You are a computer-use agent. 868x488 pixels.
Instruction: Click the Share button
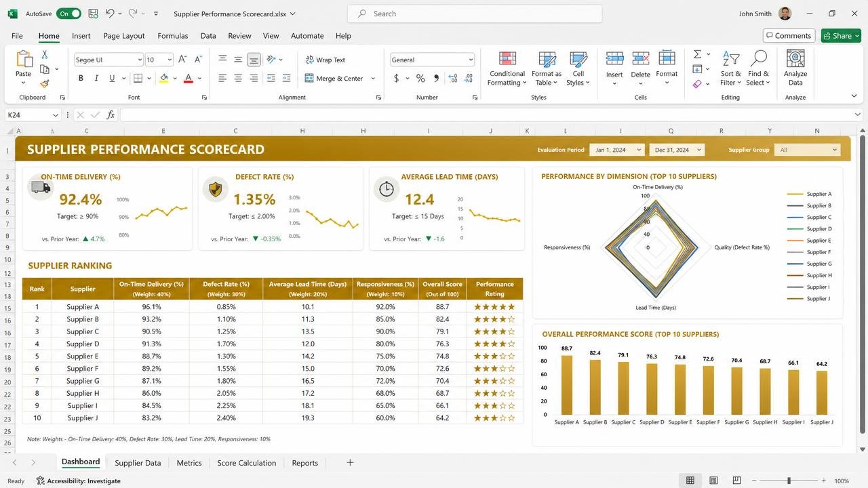tap(841, 36)
